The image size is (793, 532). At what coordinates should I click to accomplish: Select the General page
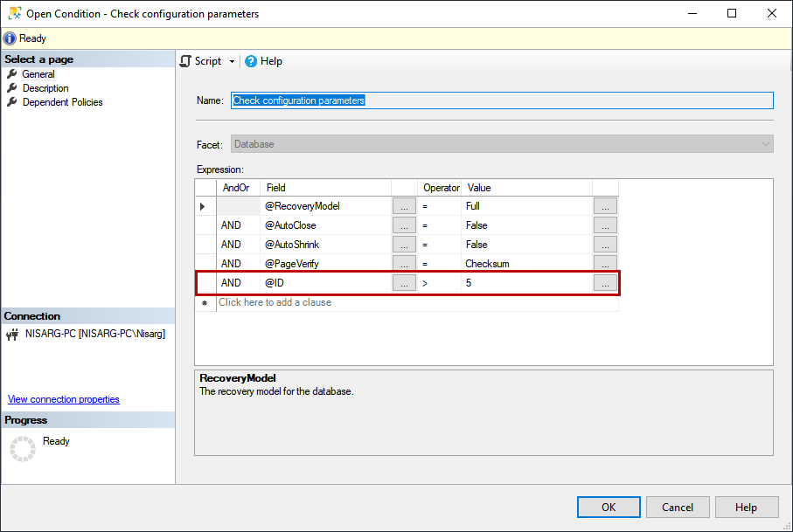click(38, 74)
